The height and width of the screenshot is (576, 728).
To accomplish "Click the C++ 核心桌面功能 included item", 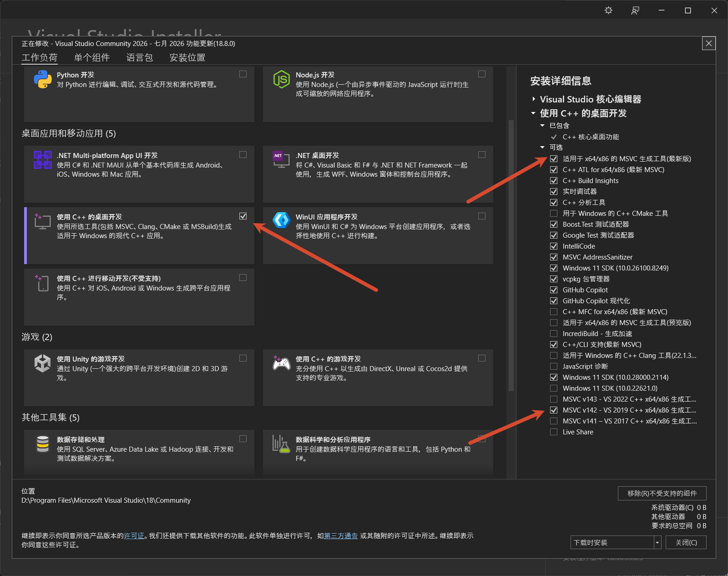I will [591, 137].
